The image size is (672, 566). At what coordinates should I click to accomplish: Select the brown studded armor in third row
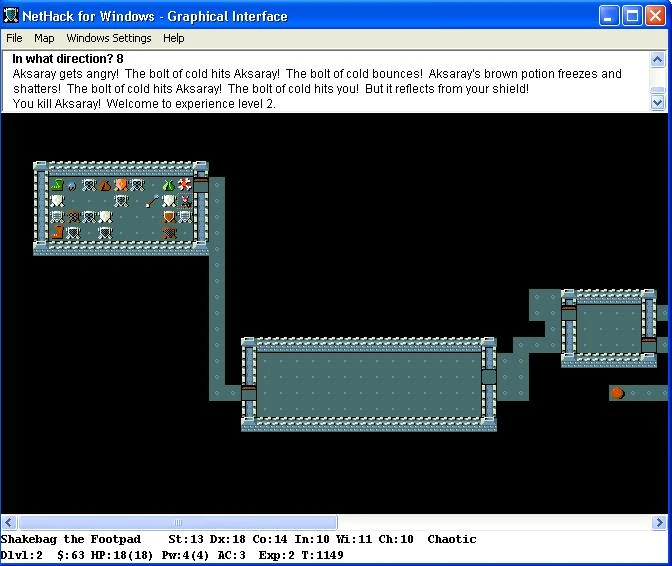coord(73,218)
